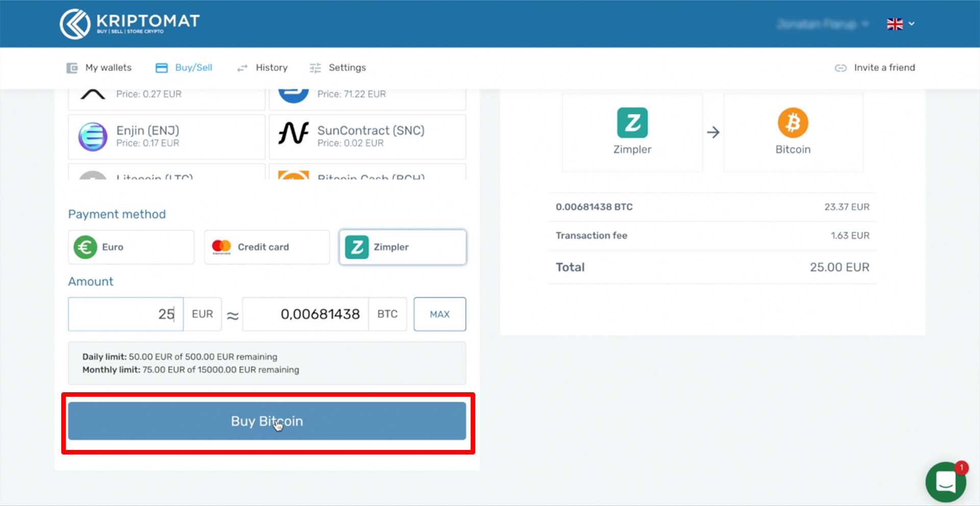Image resolution: width=980 pixels, height=506 pixels.
Task: Click the Zimpler tile in the summary
Action: point(632,133)
